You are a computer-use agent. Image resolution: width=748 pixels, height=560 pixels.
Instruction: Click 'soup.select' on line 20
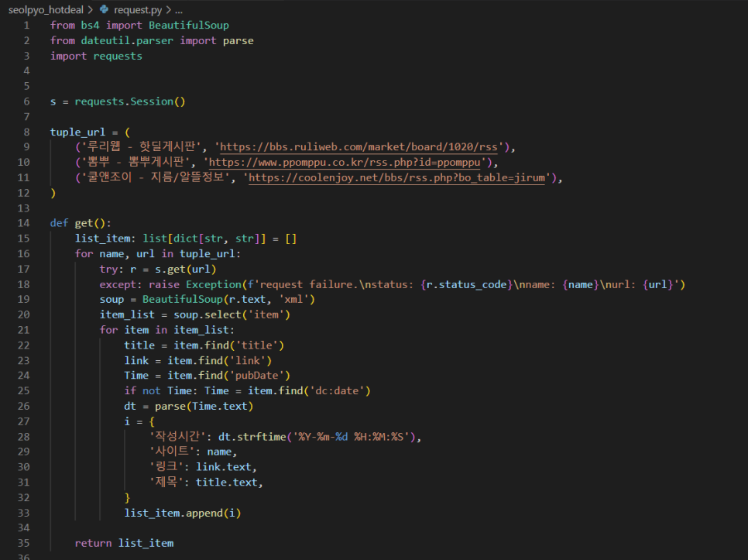208,314
